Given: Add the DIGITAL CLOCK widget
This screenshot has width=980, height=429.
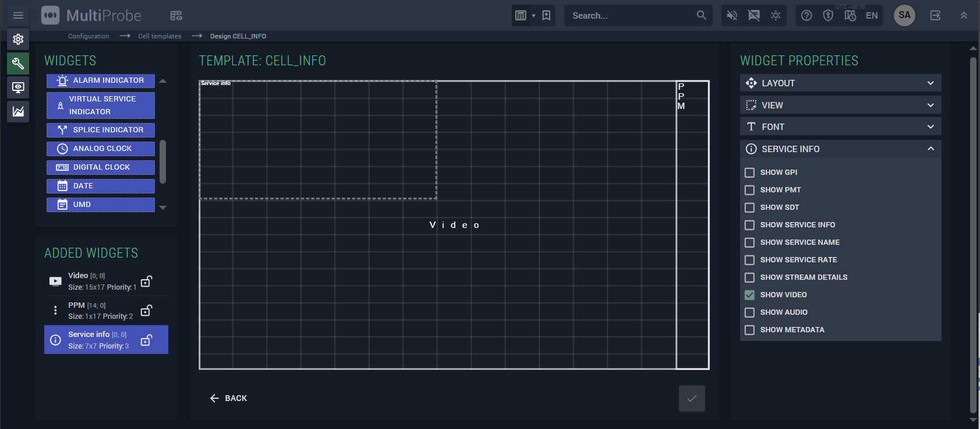Looking at the screenshot, I should click(x=101, y=167).
